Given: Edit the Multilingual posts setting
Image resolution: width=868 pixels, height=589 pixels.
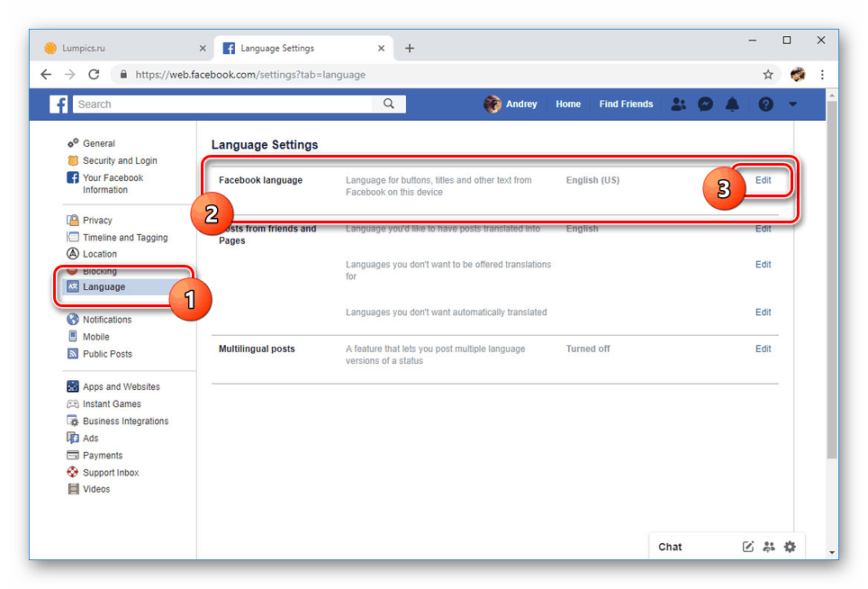Looking at the screenshot, I should pos(763,349).
